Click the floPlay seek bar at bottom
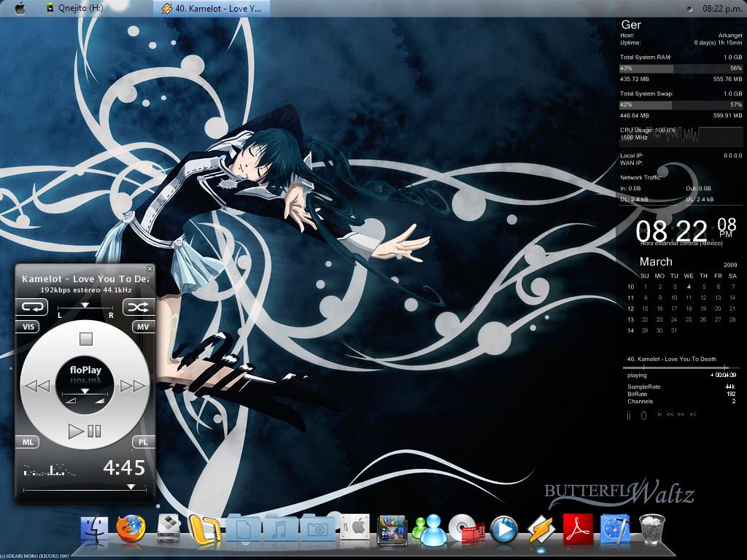The height and width of the screenshot is (560, 747). click(x=85, y=488)
